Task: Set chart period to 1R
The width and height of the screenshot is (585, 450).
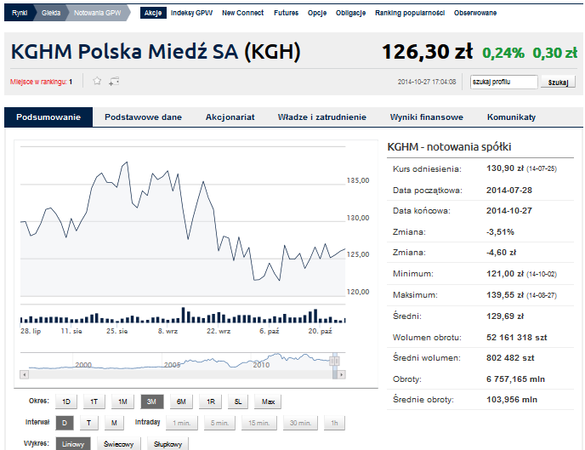Action: click(210, 401)
